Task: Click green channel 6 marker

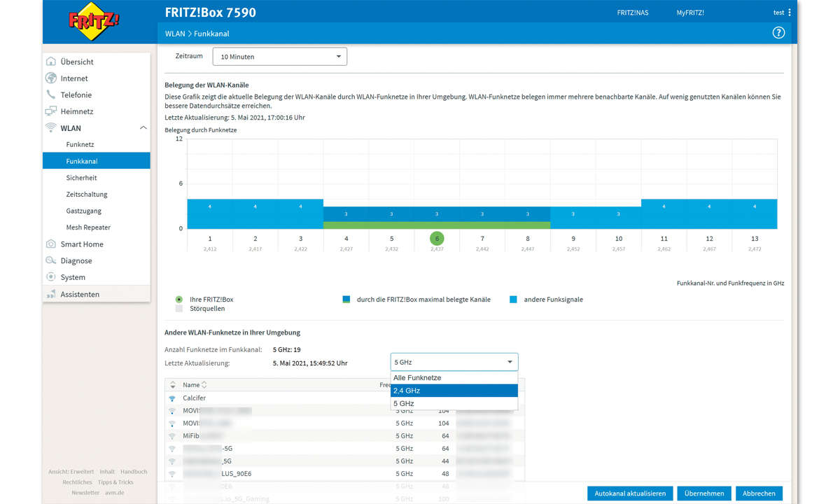Action: pyautogui.click(x=437, y=239)
